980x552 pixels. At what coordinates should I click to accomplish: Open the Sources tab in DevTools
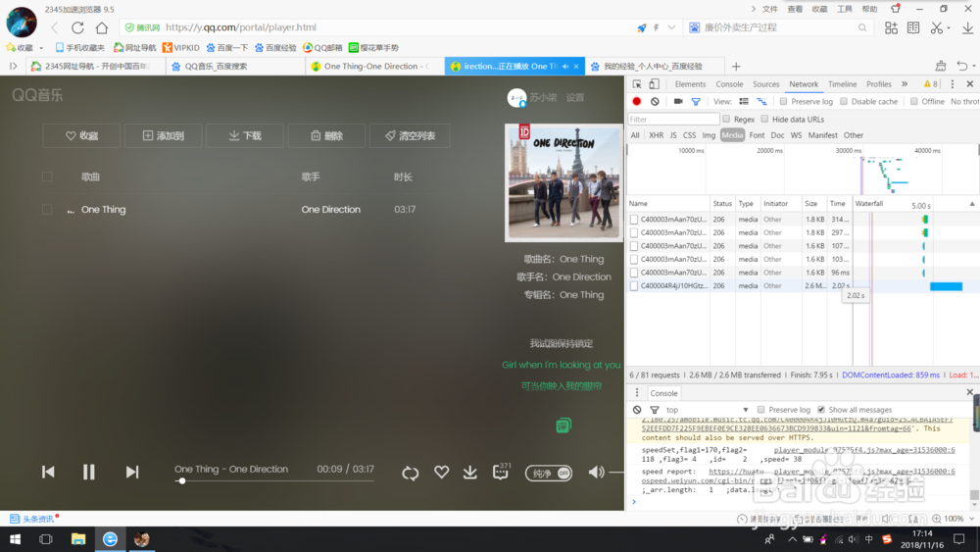(x=765, y=83)
